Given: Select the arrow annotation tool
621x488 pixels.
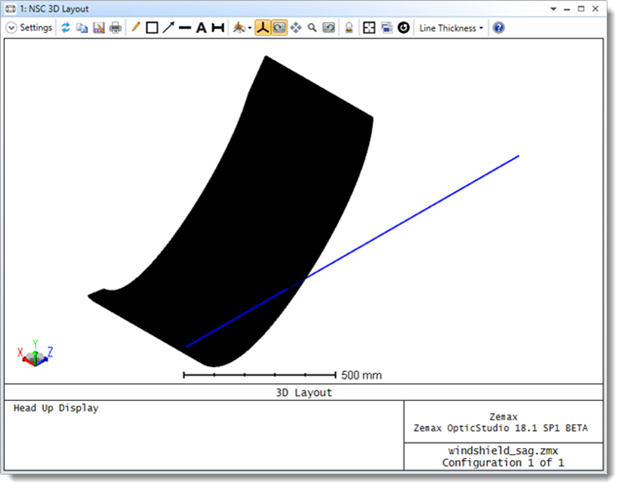Looking at the screenshot, I should coord(168,27).
